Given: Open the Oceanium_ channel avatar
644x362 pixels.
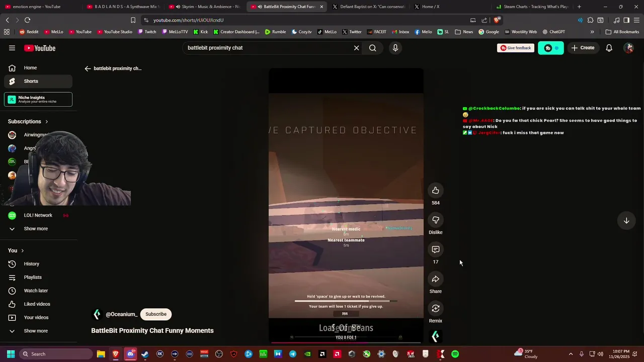Looking at the screenshot, I should (x=97, y=314).
